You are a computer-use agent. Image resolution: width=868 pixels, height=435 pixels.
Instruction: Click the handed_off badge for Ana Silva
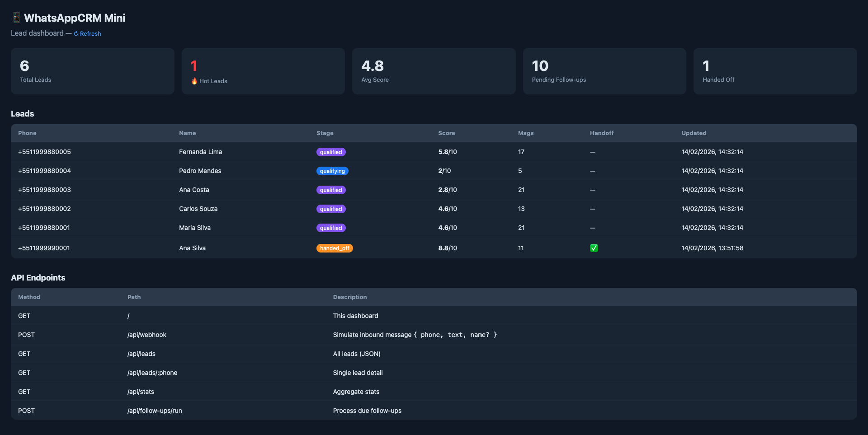335,248
